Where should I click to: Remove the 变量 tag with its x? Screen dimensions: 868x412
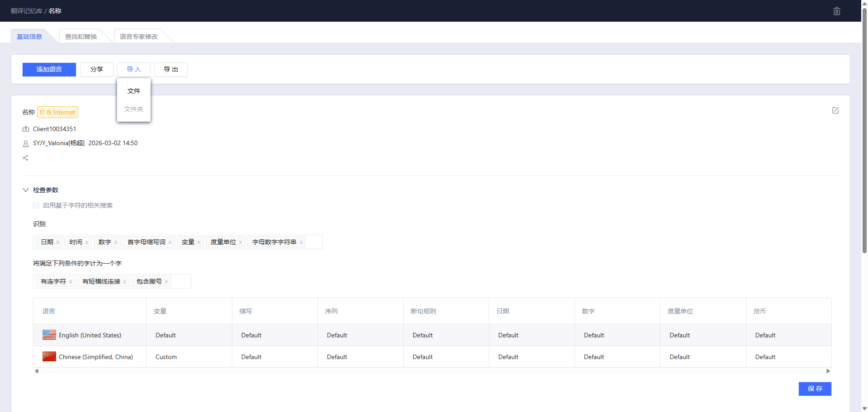tap(199, 242)
